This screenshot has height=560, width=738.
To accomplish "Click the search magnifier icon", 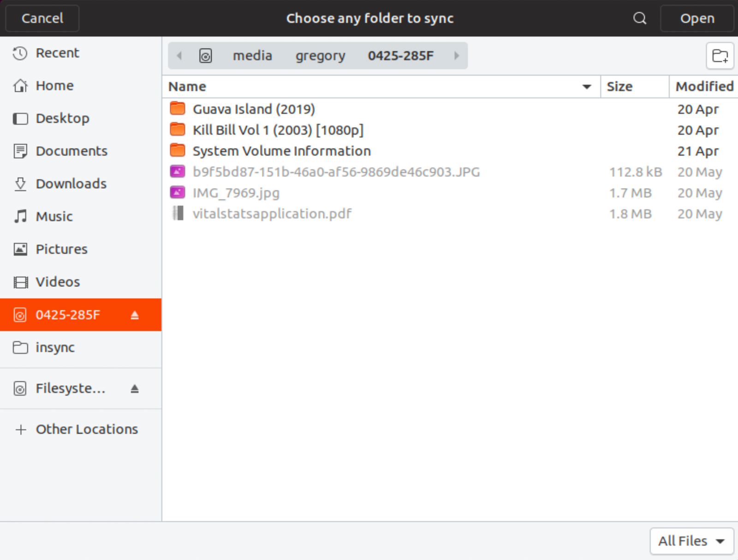I will (x=640, y=18).
